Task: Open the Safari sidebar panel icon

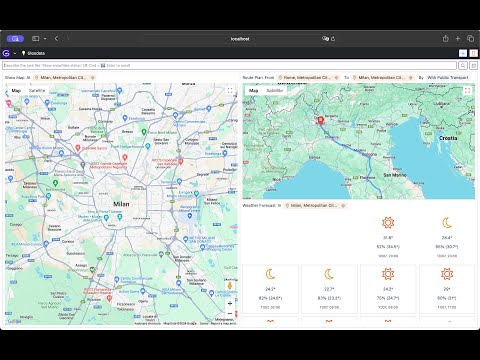Action: [36, 39]
